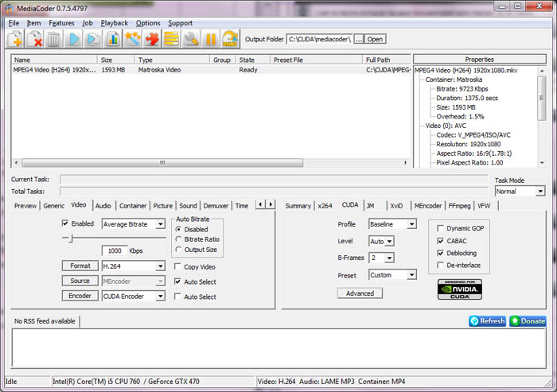Image resolution: width=557 pixels, height=392 pixels.
Task: Click the Remove File icon with red X
Action: [x=35, y=39]
